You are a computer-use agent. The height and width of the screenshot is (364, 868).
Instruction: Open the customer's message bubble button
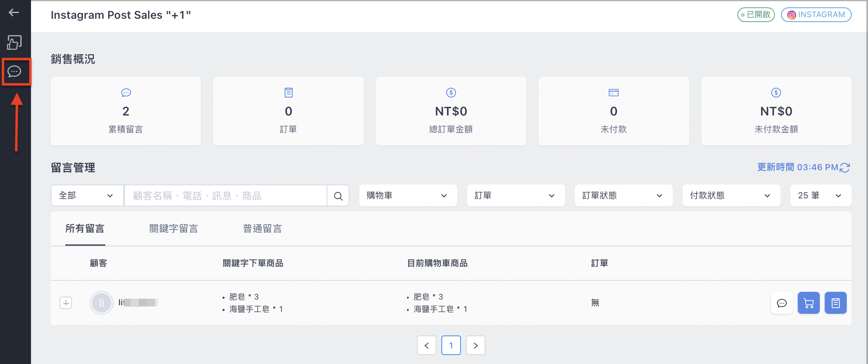click(781, 303)
